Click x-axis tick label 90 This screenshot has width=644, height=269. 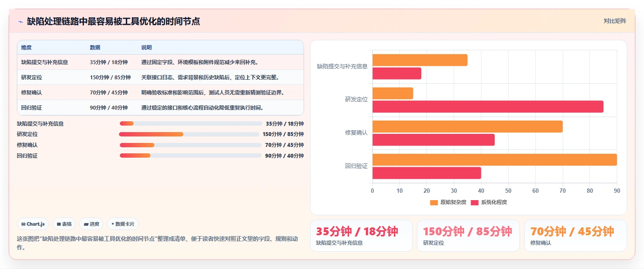617,191
